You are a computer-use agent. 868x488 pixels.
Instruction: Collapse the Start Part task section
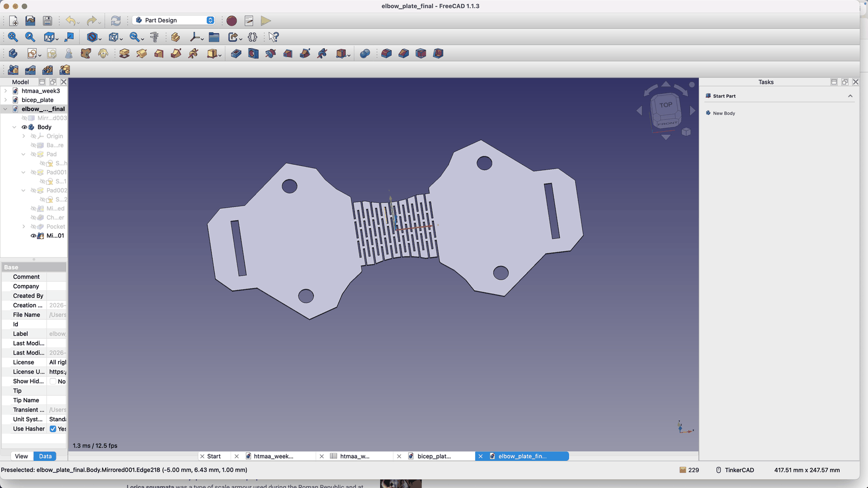[850, 96]
